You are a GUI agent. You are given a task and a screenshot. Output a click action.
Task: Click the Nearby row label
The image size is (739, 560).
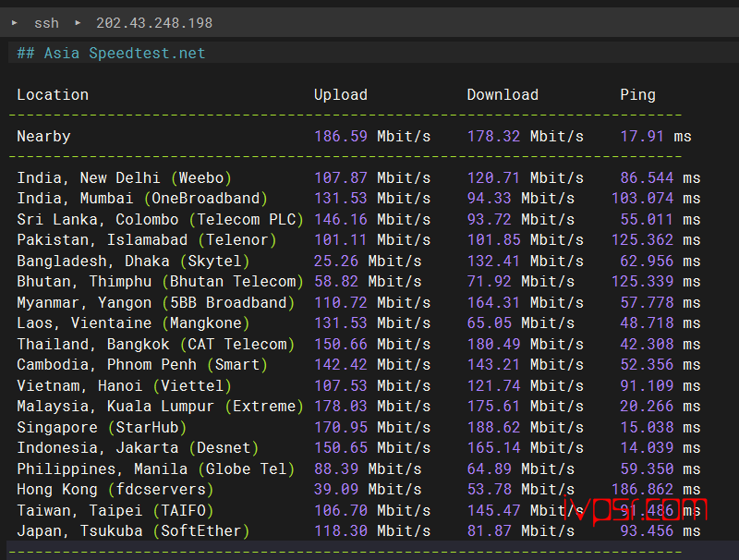[x=43, y=136]
